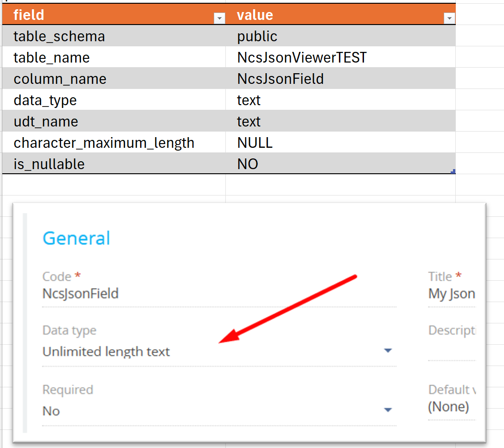504x448 pixels.
Task: Open the field column filter dropdown
Action: click(219, 19)
